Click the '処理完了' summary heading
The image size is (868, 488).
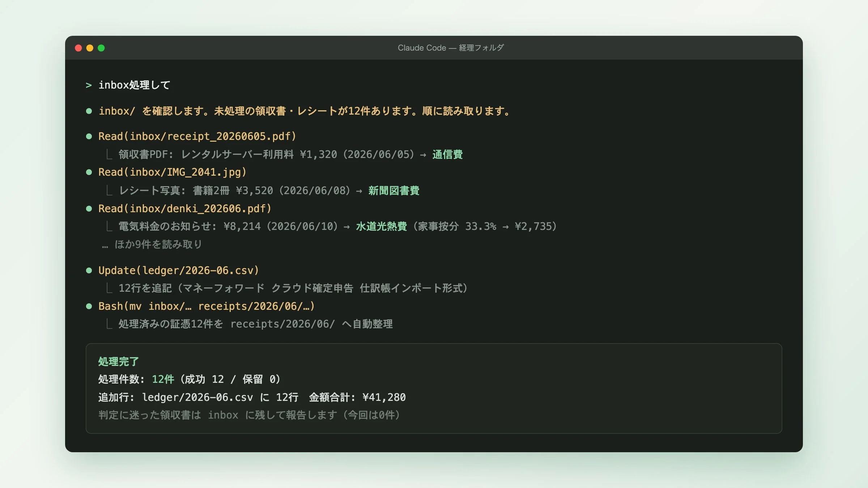119,361
